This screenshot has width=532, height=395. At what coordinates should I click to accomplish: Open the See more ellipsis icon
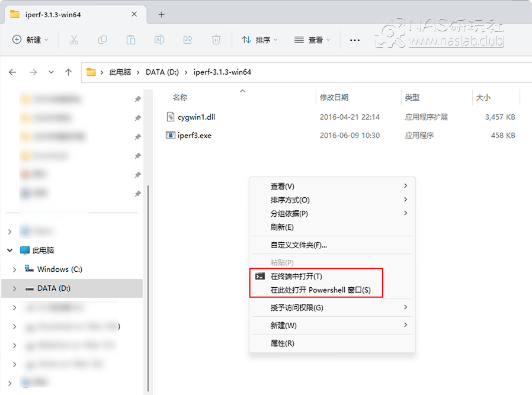(354, 38)
